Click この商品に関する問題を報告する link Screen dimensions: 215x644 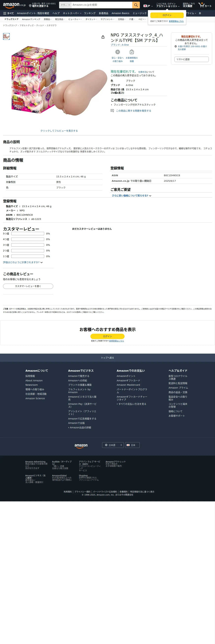pos(133,111)
